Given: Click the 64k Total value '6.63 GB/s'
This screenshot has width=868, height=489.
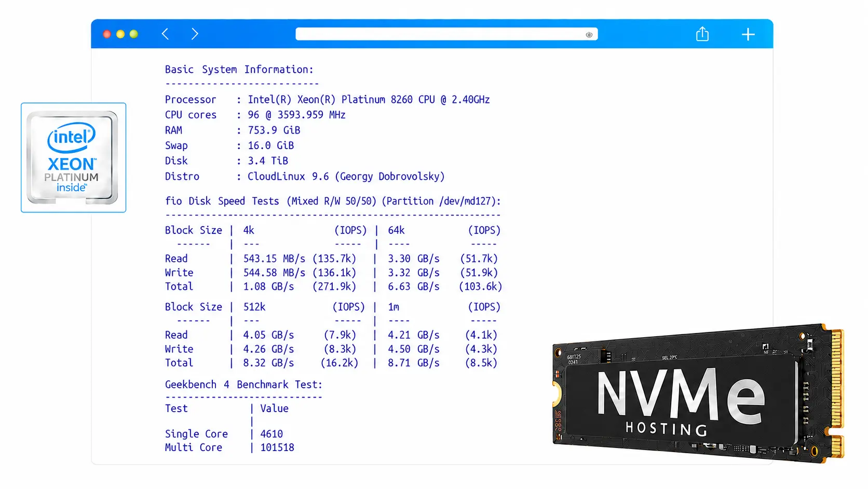Looking at the screenshot, I should click(x=414, y=287).
